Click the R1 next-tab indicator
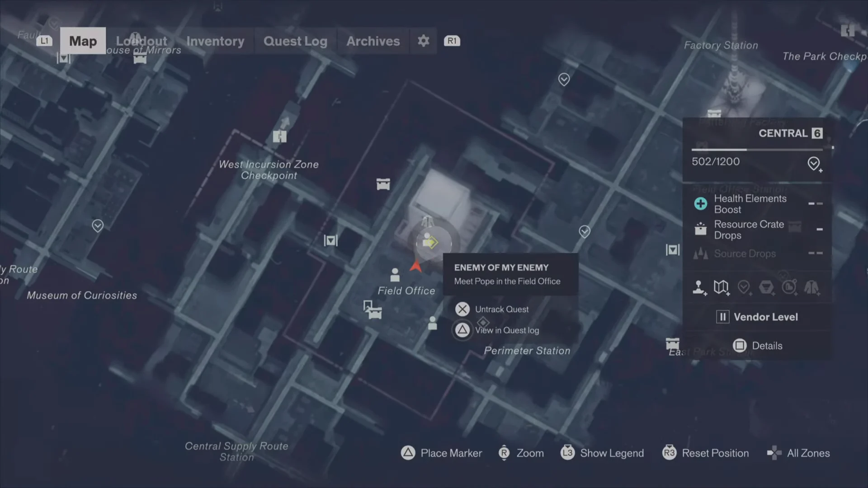Image resolution: width=868 pixels, height=488 pixels. pos(452,41)
